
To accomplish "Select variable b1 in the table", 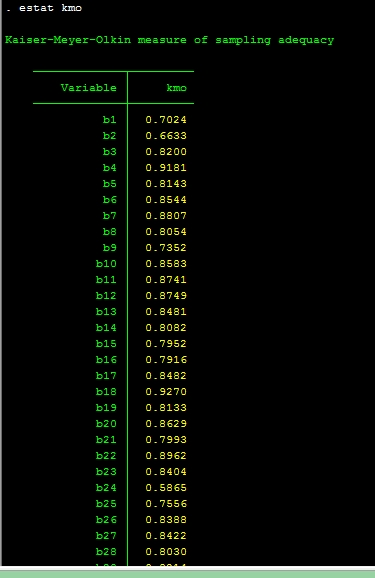I will (x=110, y=120).
